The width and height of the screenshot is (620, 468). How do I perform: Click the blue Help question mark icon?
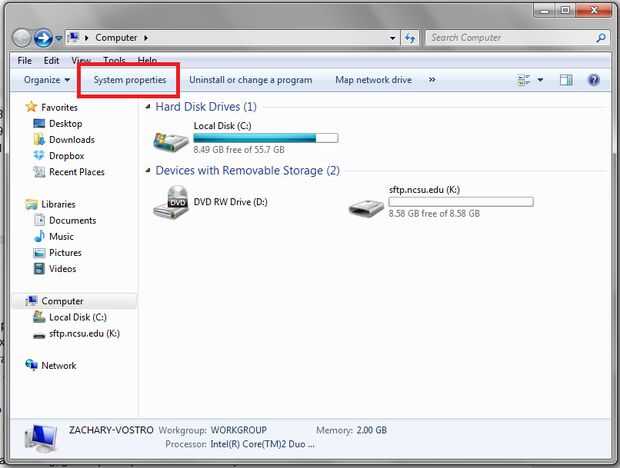coord(594,80)
